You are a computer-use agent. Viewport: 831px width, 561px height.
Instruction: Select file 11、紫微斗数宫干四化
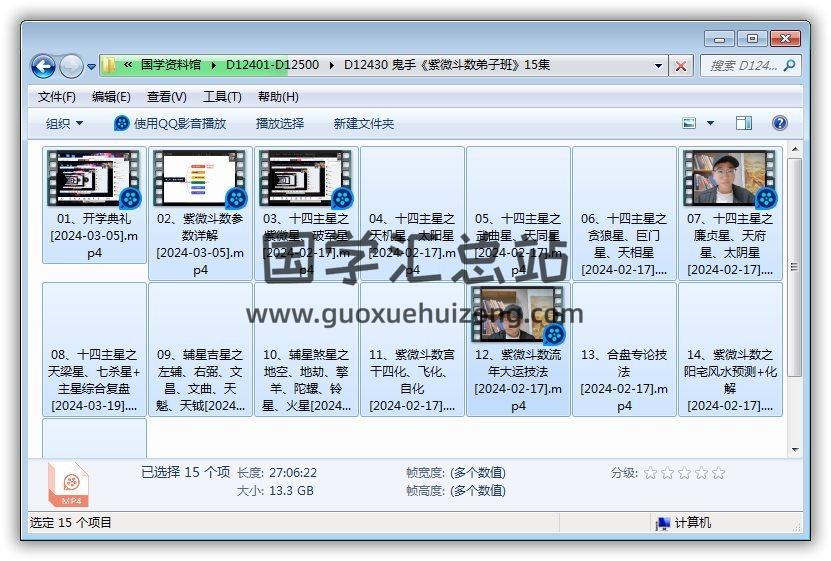pos(412,349)
